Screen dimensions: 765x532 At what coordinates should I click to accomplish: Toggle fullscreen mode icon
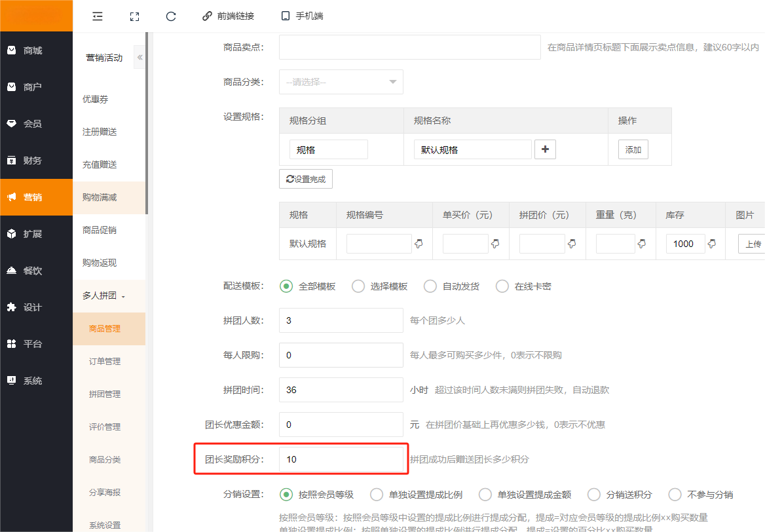click(134, 16)
